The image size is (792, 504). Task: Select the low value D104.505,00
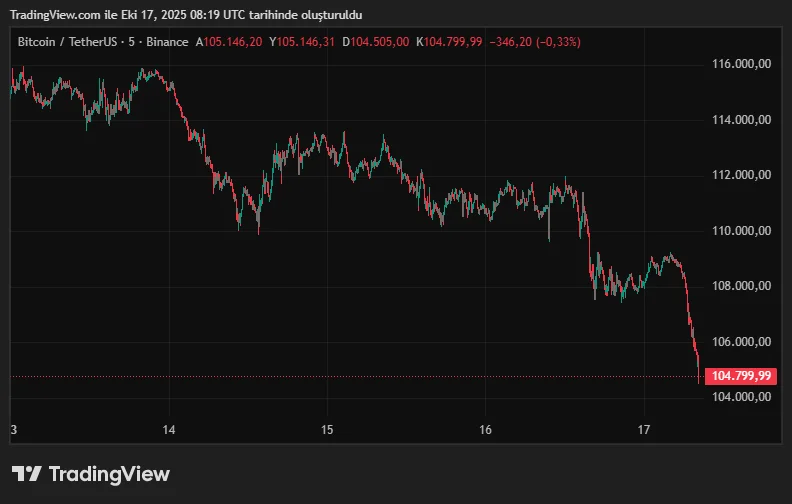[x=376, y=42]
